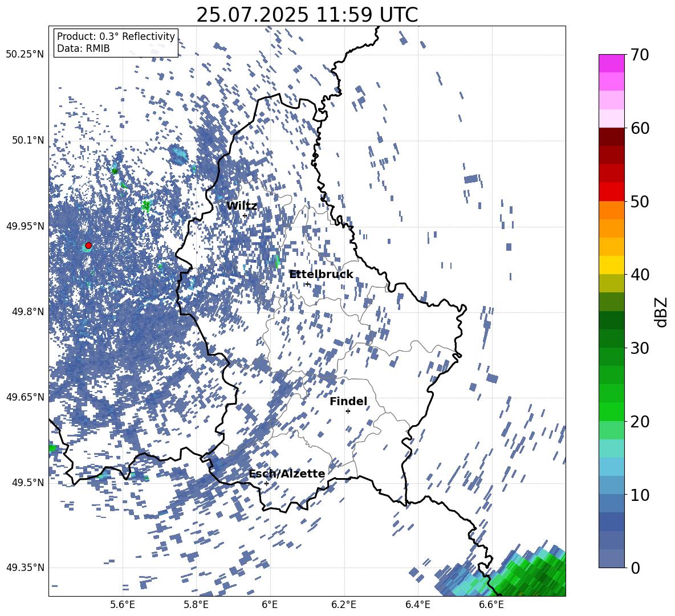
Task: Click the 6°E longitude label
Action: [270, 605]
